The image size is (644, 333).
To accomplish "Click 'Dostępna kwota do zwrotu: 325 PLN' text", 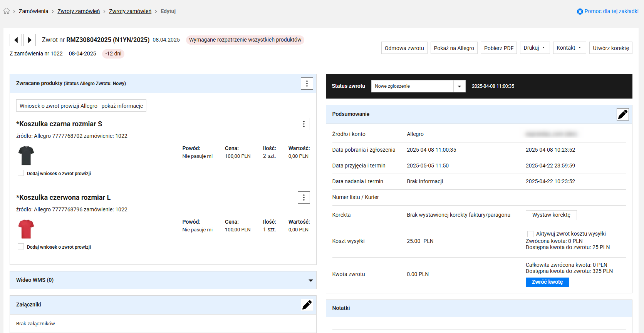I will coord(569,271).
